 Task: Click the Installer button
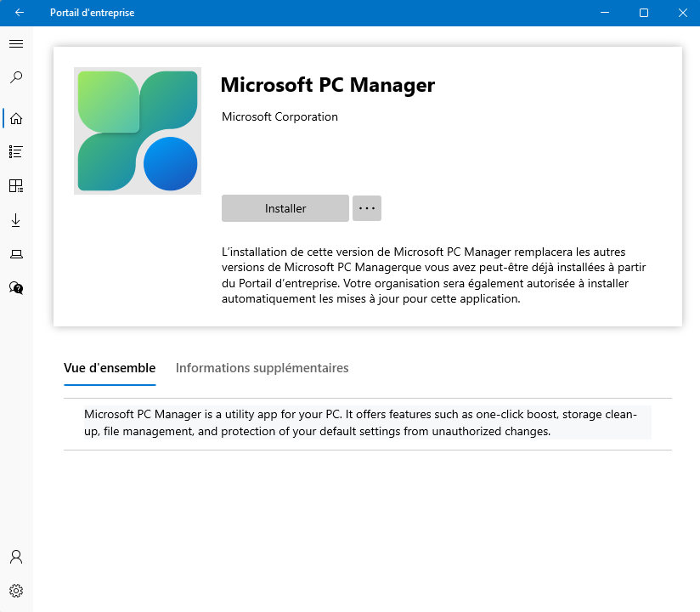pyautogui.click(x=285, y=208)
